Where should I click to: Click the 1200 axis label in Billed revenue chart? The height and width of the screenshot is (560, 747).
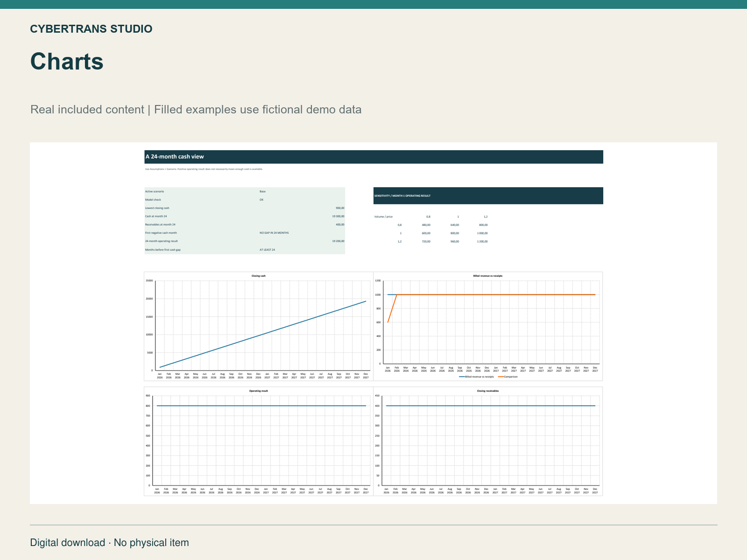[x=378, y=281]
